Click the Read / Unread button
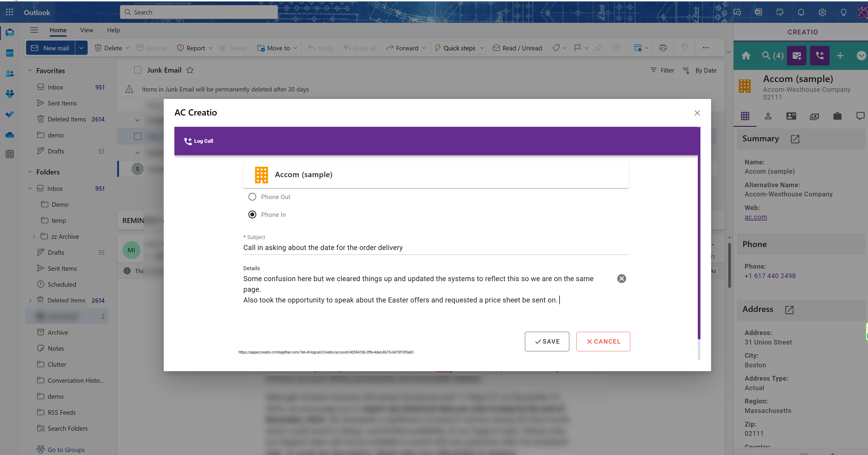 click(517, 48)
